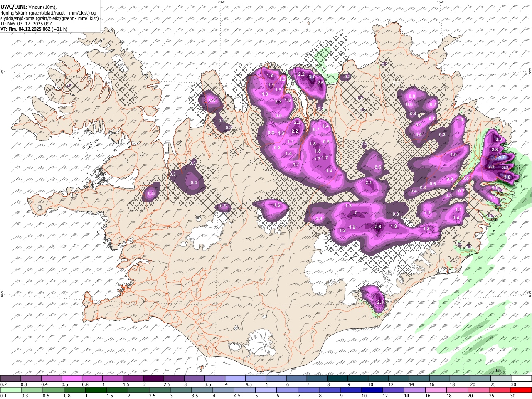Pick light grey snow swatch for 25 mm
Screen dimensions: 532x399
tap(501, 379)
